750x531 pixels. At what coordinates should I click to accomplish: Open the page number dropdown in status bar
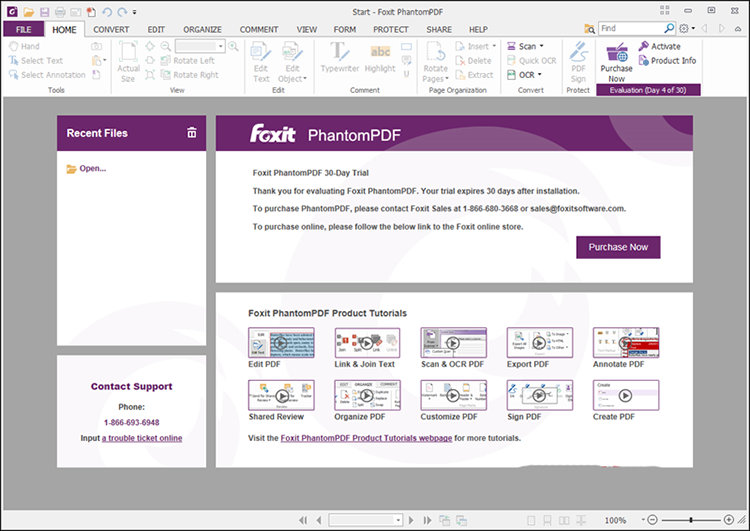click(x=397, y=520)
